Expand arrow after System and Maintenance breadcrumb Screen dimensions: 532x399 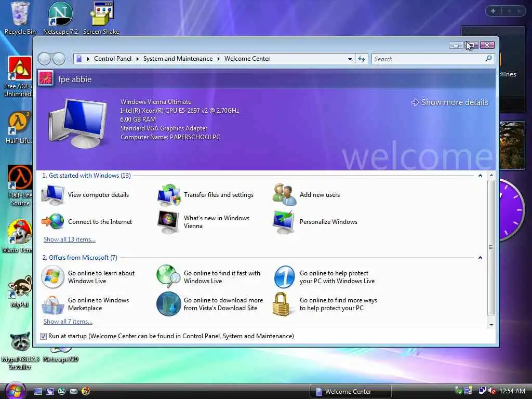tap(219, 59)
